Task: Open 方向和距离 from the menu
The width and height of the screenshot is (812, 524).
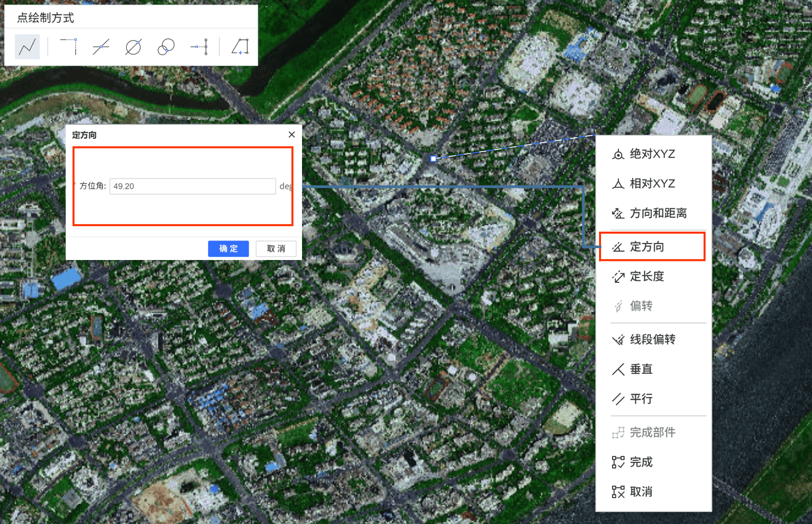Action: (658, 213)
